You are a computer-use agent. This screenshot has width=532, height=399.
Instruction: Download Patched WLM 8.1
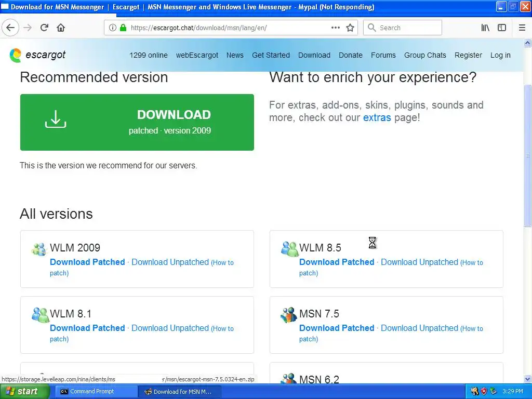(87, 328)
